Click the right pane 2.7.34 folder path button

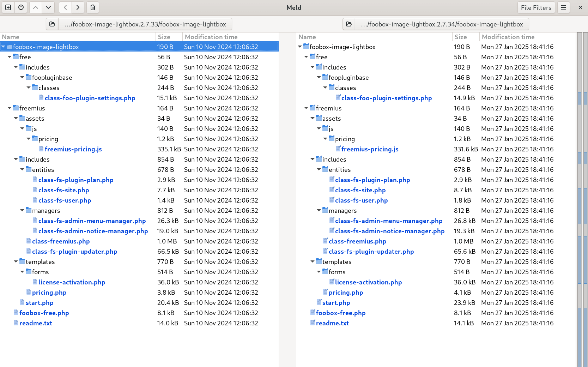pos(442,24)
